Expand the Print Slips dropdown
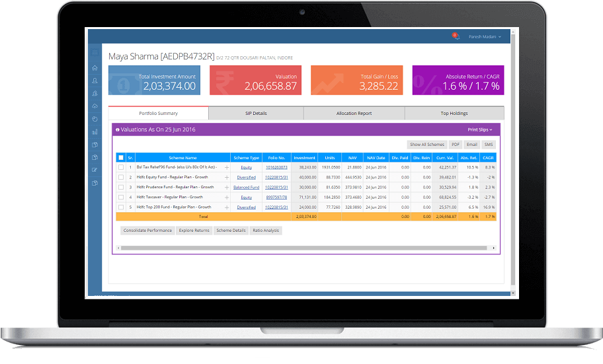This screenshot has height=364, width=603. coord(479,130)
